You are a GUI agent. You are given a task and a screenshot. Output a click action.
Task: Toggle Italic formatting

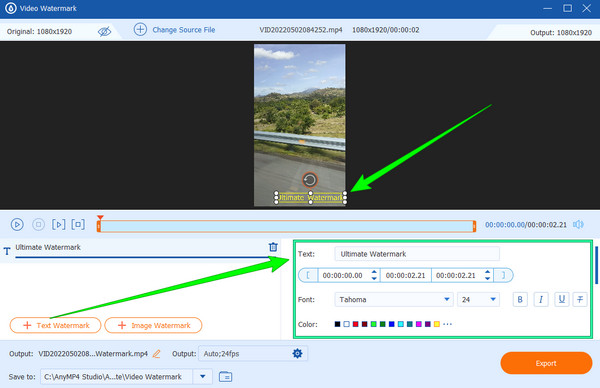coord(541,299)
